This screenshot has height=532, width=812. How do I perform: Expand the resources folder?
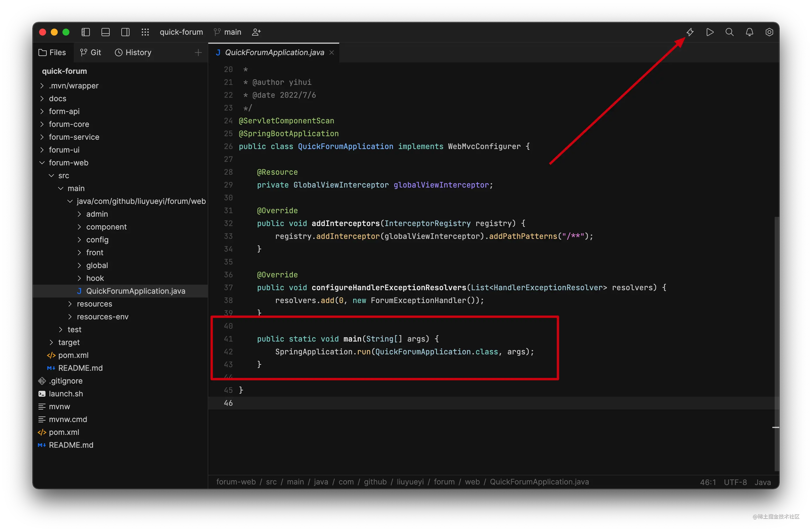point(94,304)
